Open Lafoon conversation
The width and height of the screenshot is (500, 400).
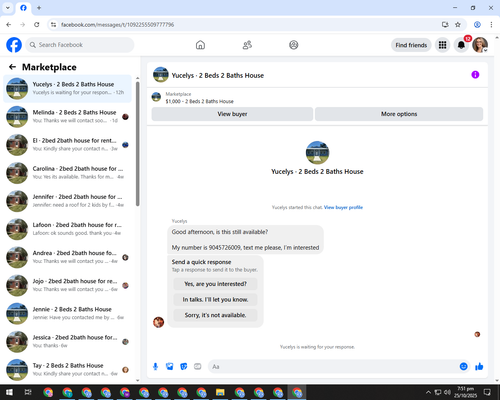[68, 229]
